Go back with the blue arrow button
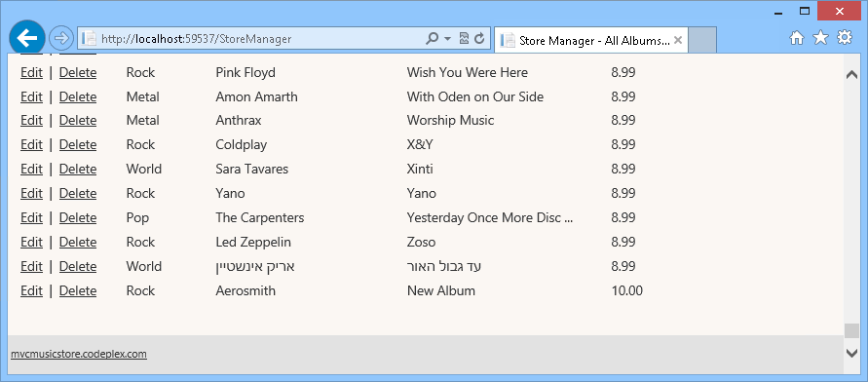Viewport: 868px width, 382px height. (x=27, y=38)
